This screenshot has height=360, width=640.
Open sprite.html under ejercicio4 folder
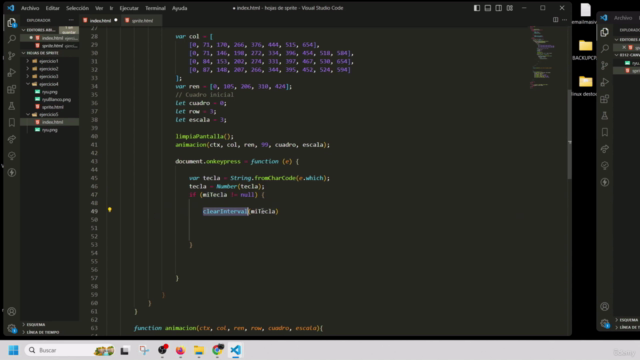click(52, 107)
